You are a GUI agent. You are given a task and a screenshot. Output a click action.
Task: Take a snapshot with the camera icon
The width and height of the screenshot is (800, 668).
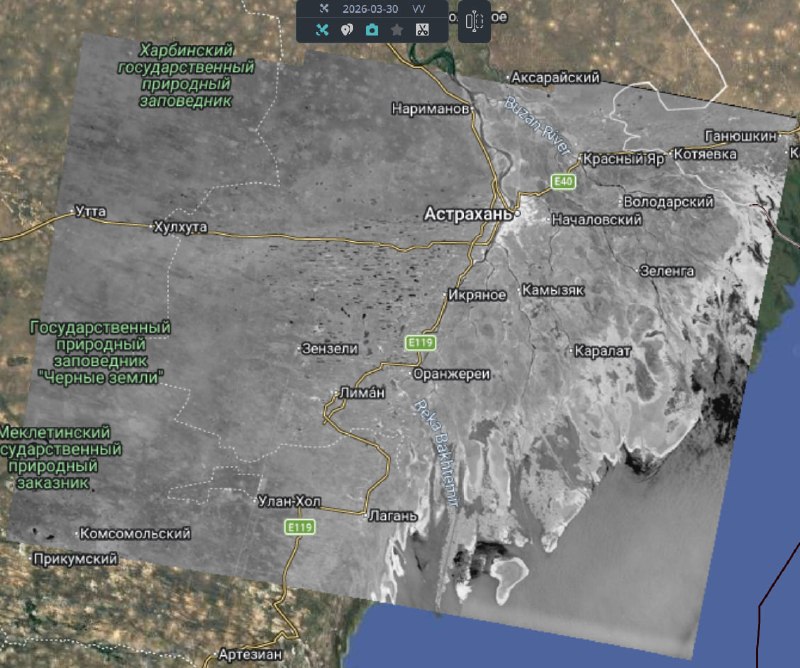[372, 30]
